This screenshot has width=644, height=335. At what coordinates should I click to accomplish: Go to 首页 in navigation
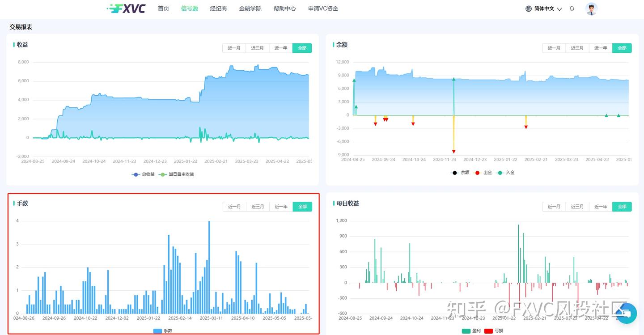point(163,8)
